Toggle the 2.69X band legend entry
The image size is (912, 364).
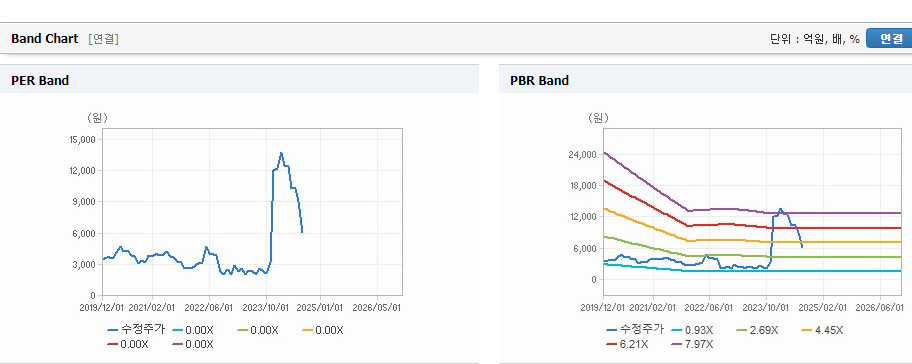click(x=757, y=330)
